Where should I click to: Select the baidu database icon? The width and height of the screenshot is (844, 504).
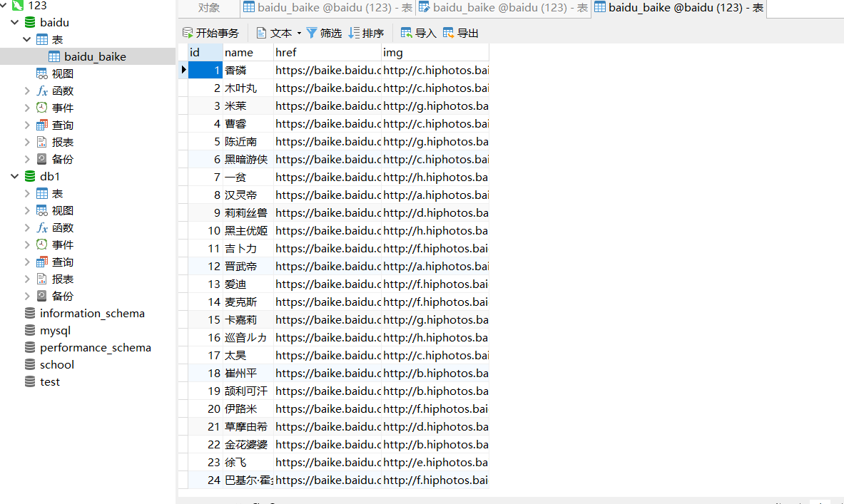point(30,23)
